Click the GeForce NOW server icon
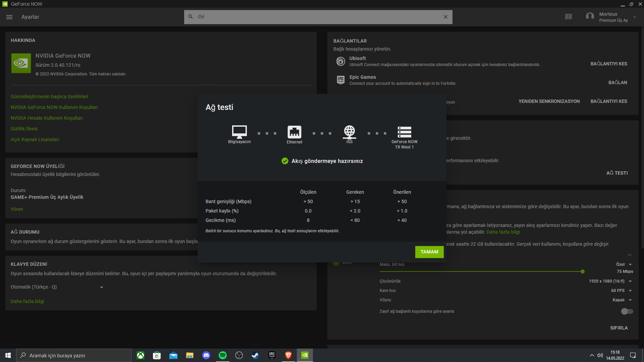Screen dimensions: 644x362 pos(404,132)
